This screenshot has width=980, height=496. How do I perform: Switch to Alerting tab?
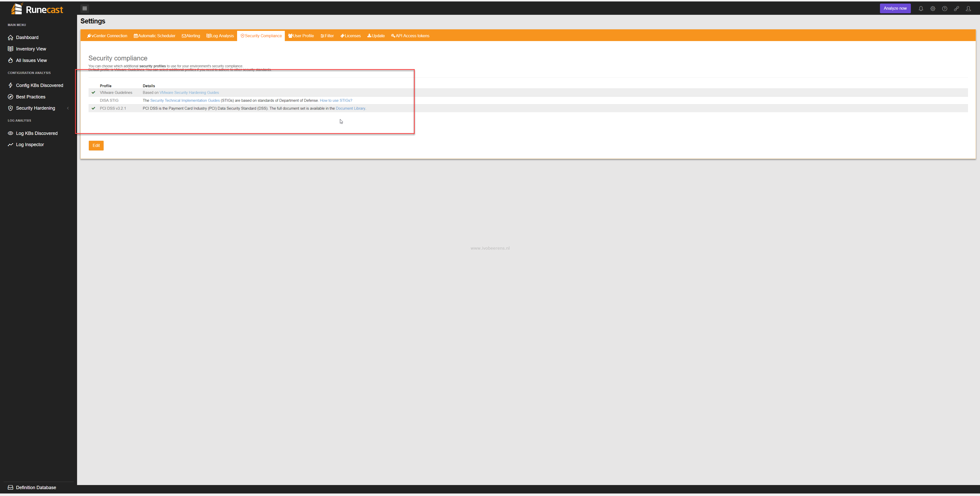(191, 36)
